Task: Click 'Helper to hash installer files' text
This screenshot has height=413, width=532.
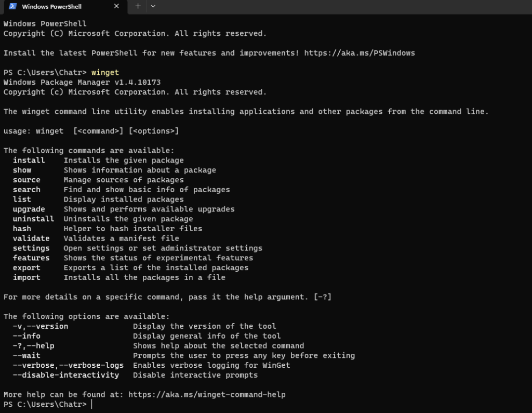Action: (x=133, y=229)
